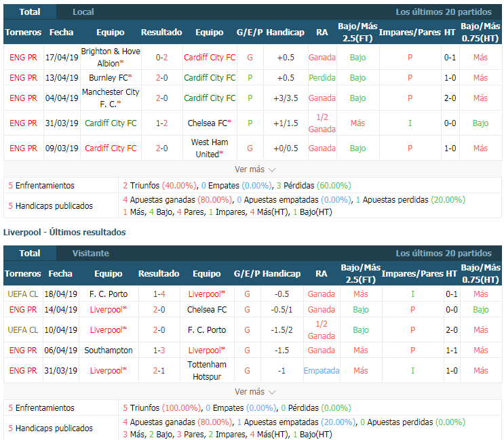Click Liverpool* on 18/04/19 row
Viewport: 504px width, 440px height.
(207, 294)
